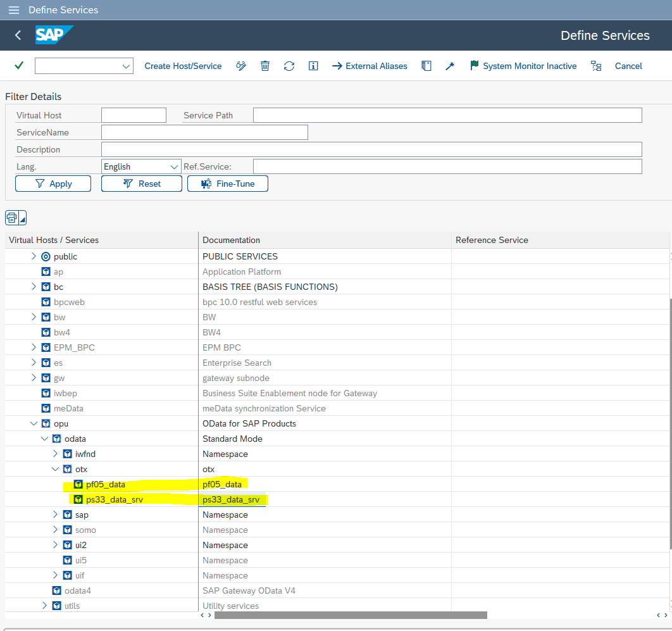Expand the utils node

click(44, 606)
